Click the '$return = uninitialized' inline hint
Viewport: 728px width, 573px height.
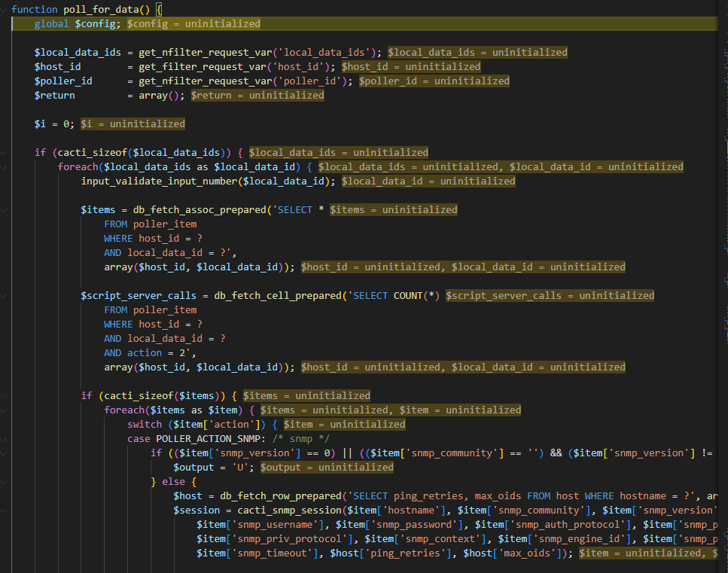pyautogui.click(x=257, y=96)
